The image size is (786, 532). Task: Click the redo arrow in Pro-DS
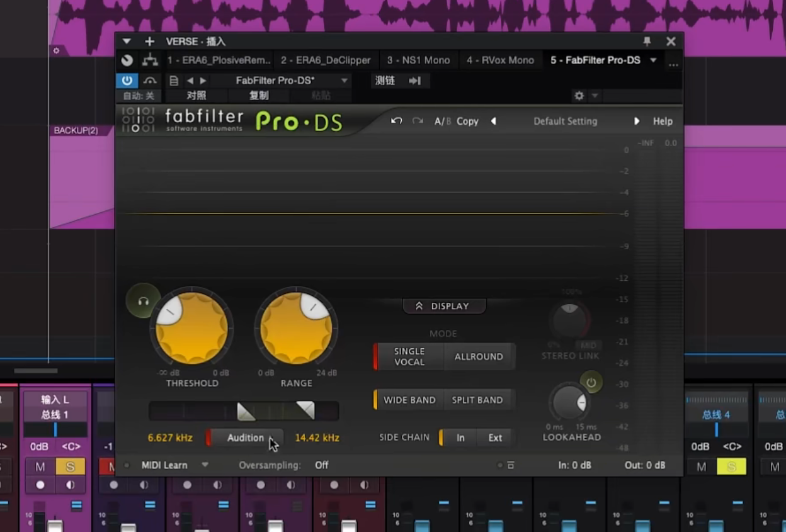[x=418, y=121]
